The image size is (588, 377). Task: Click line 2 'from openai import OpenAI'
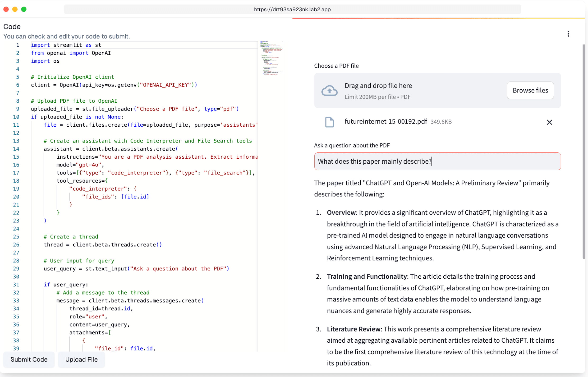click(71, 53)
